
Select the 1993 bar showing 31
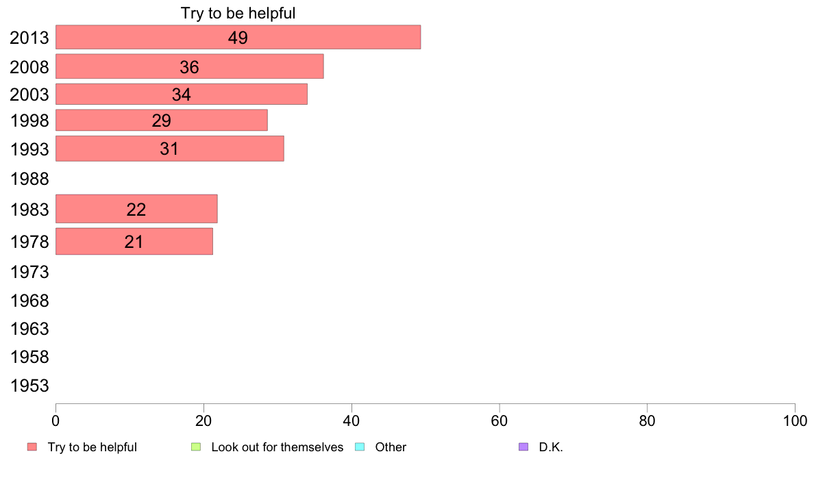click(x=170, y=149)
